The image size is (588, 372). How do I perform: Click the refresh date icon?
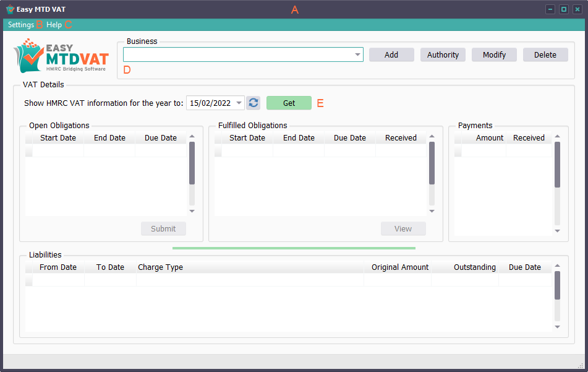(254, 103)
